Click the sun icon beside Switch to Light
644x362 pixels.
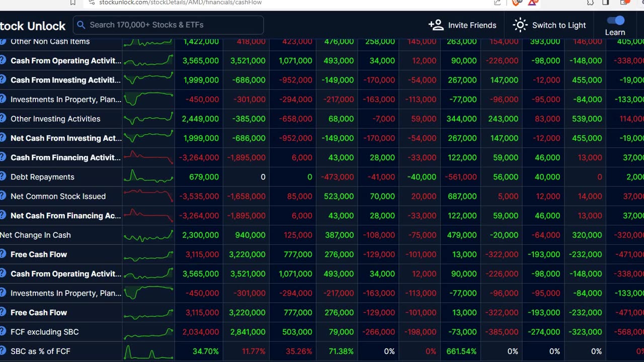coord(520,25)
